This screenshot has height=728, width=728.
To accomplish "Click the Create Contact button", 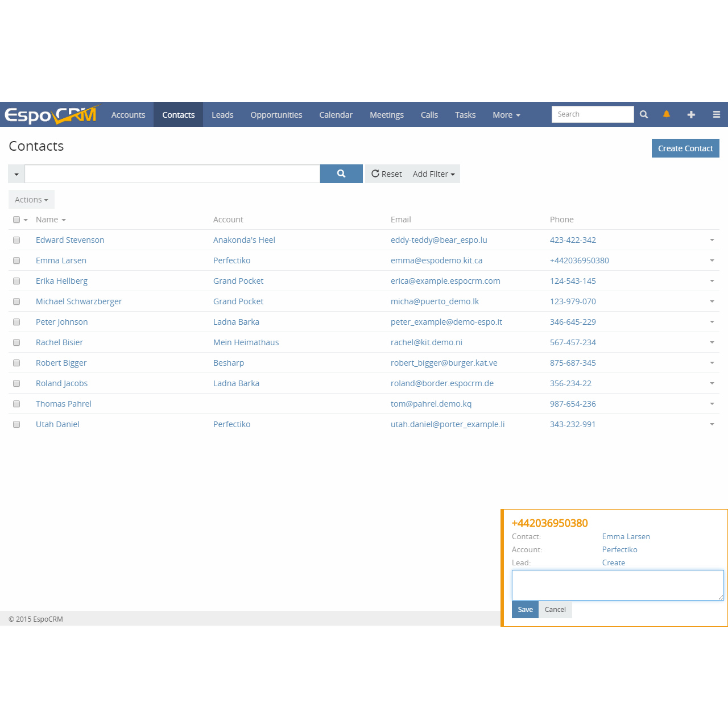I will click(685, 148).
